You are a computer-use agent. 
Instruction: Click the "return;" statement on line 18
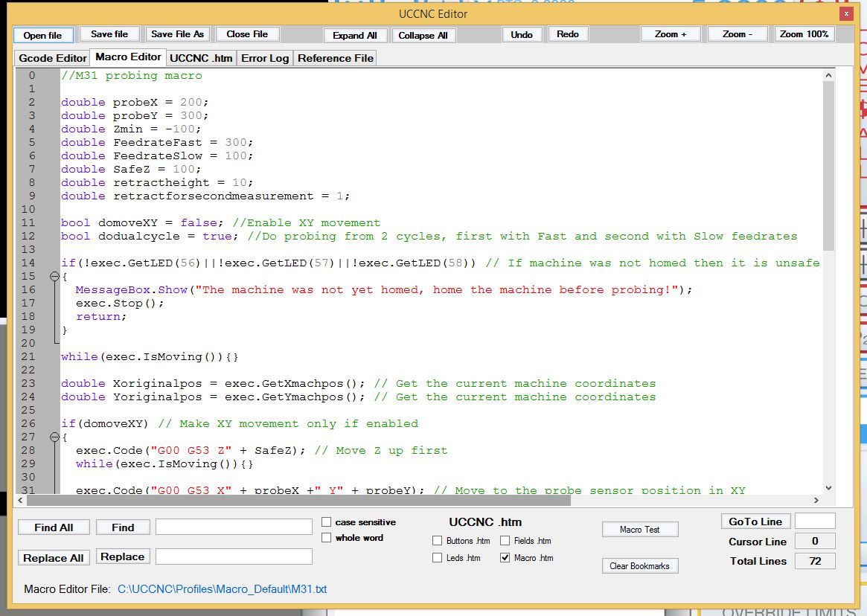101,316
